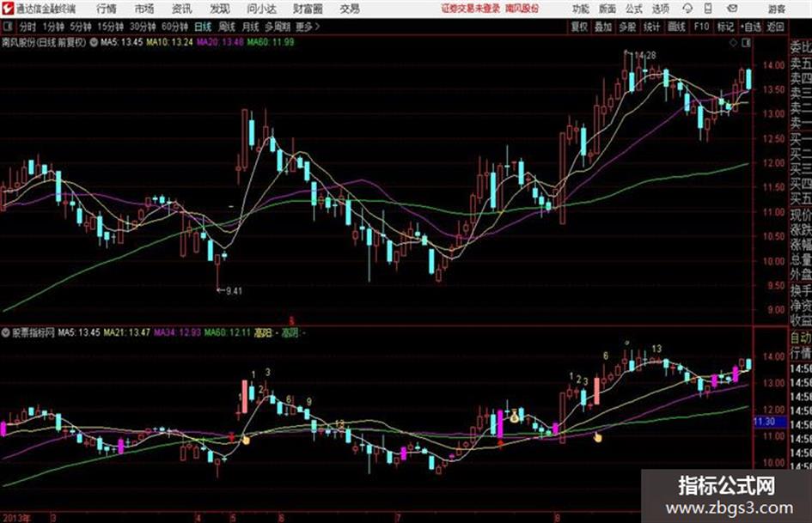Image resolution: width=812 pixels, height=523 pixels.
Task: Switch to the 多周期 multi-period tab
Action: coord(278,27)
